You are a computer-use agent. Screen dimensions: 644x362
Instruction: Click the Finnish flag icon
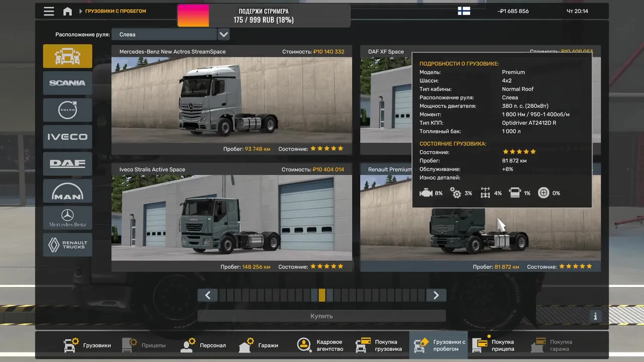(x=464, y=11)
